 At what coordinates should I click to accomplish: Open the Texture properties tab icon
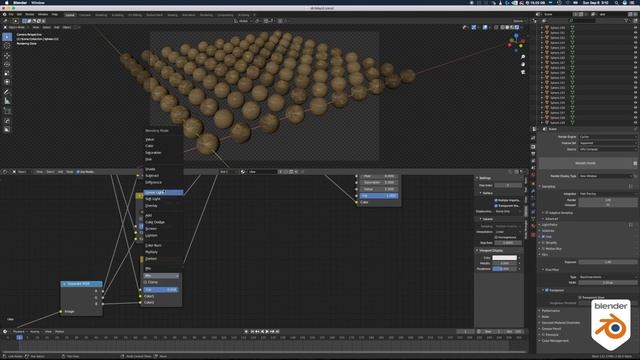coord(533,235)
